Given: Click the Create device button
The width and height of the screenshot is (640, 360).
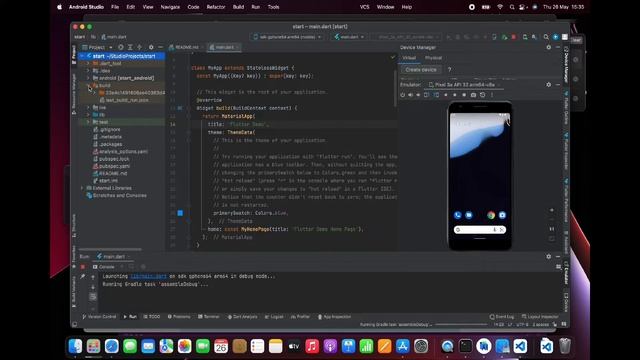Looking at the screenshot, I should (x=421, y=70).
